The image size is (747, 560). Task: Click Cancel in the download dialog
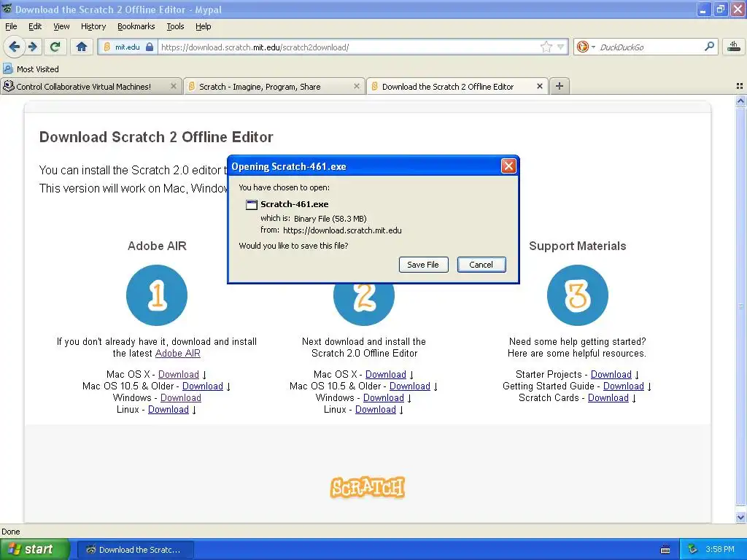pos(481,265)
